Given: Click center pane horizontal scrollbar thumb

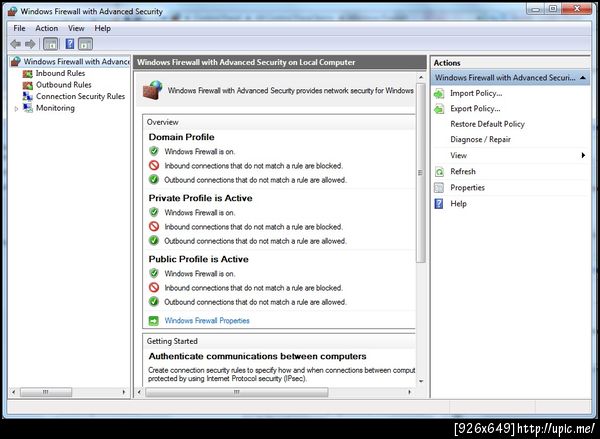Looking at the screenshot, I should click(x=236, y=392).
